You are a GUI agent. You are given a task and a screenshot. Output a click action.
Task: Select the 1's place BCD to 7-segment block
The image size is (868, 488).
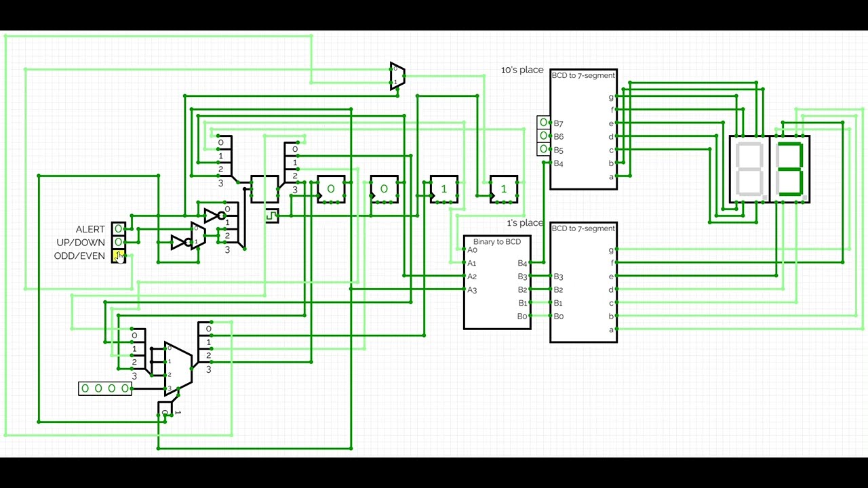583,283
